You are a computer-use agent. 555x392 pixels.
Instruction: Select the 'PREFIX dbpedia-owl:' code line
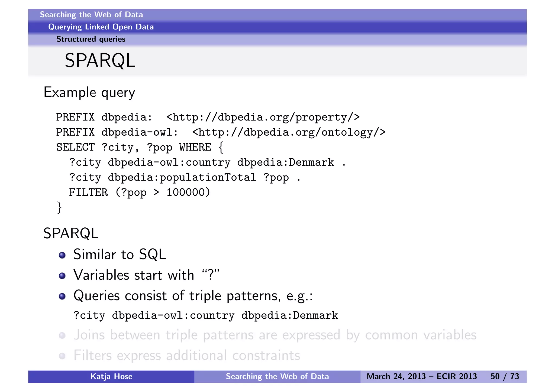(x=221, y=132)
